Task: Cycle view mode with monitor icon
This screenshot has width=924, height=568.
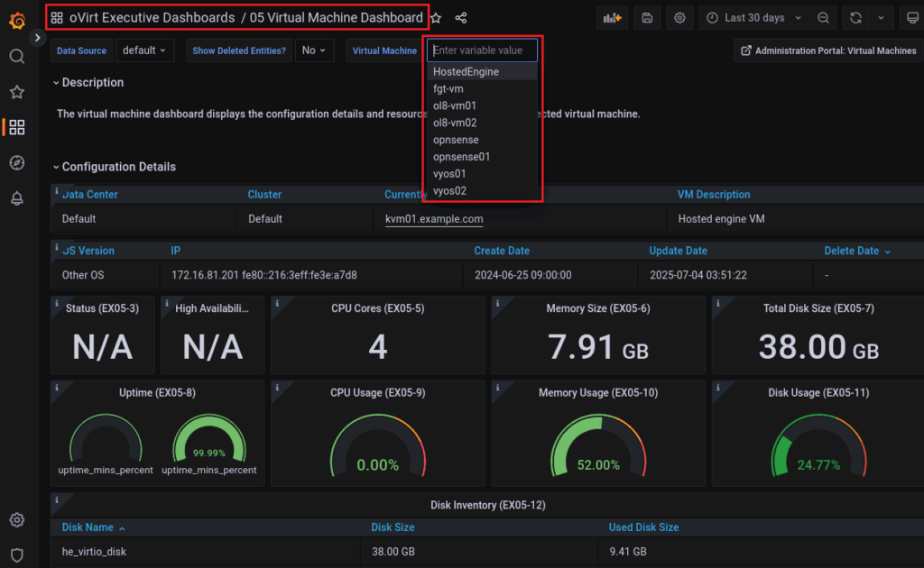Action: pyautogui.click(x=912, y=18)
